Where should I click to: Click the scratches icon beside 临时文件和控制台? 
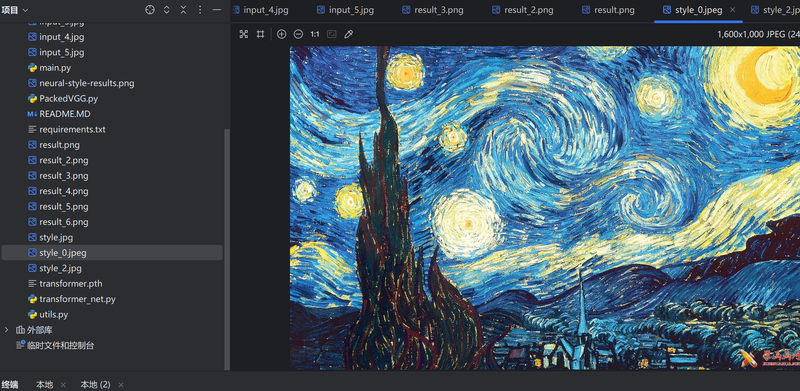point(20,345)
